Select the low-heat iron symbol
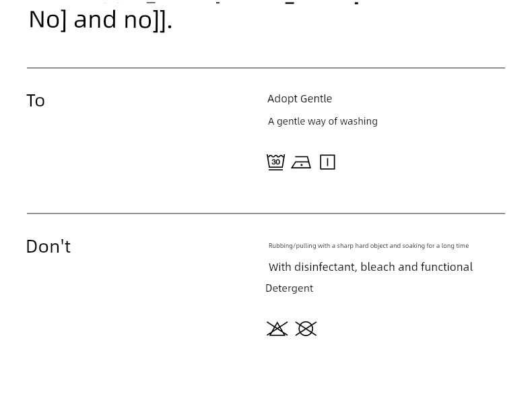 tap(301, 162)
